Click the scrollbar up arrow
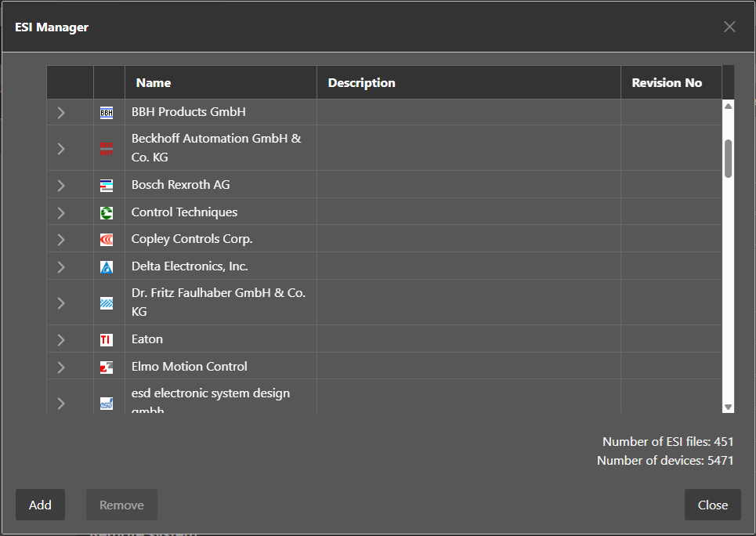The height and width of the screenshot is (536, 756). [728, 106]
